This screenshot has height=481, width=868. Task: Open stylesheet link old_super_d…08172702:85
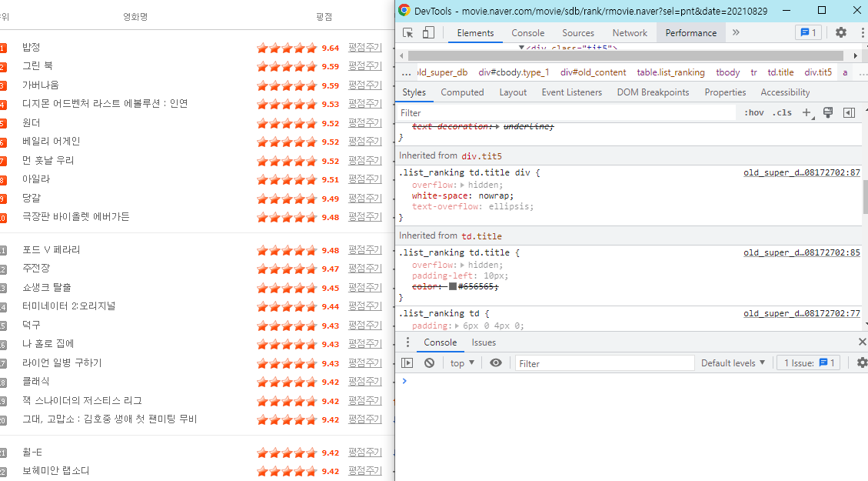point(802,252)
